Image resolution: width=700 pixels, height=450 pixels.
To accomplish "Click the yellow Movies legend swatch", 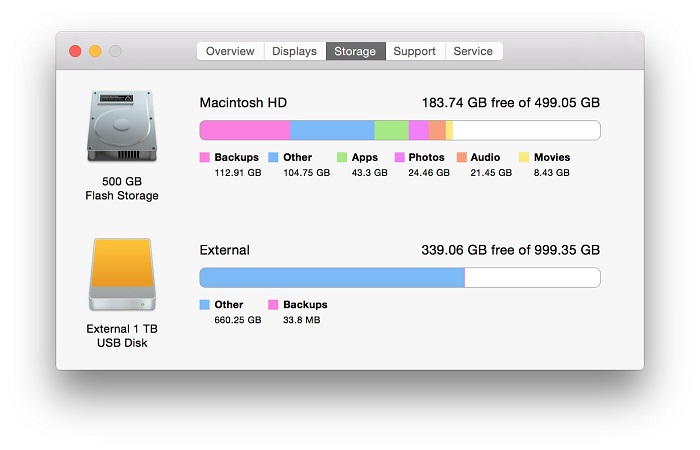I will (524, 157).
